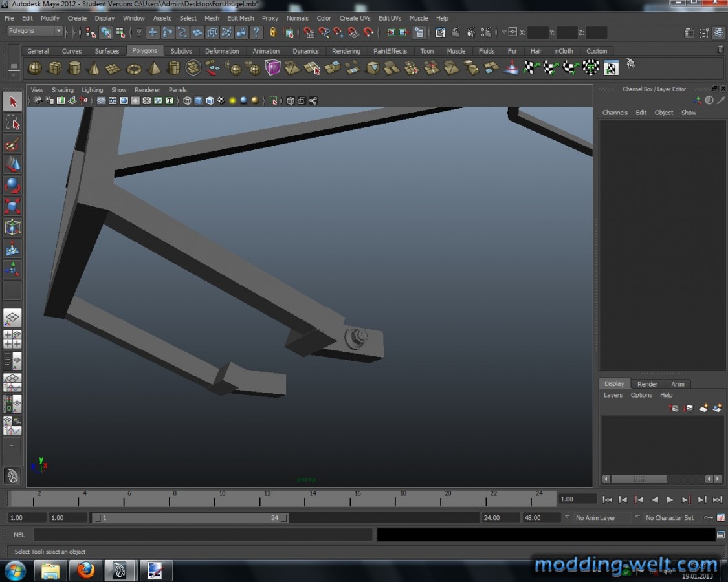
Task: Open the help question mark icon
Action: 256,32
